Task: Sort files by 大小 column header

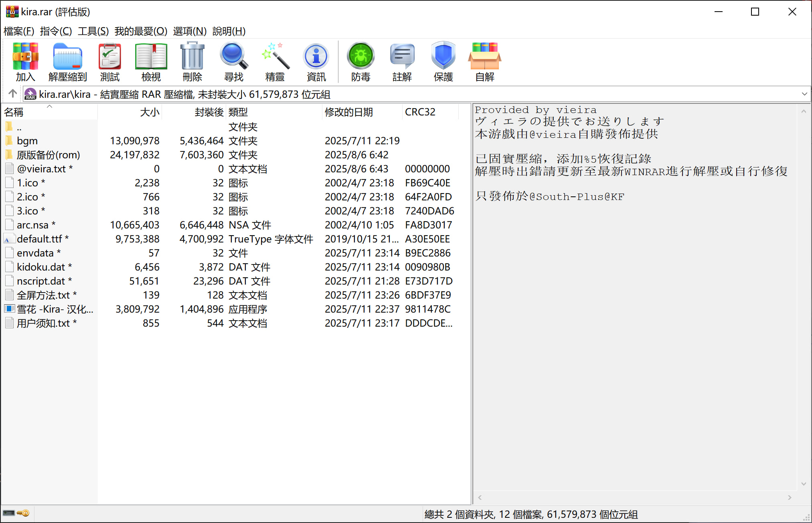Action: pyautogui.click(x=150, y=112)
